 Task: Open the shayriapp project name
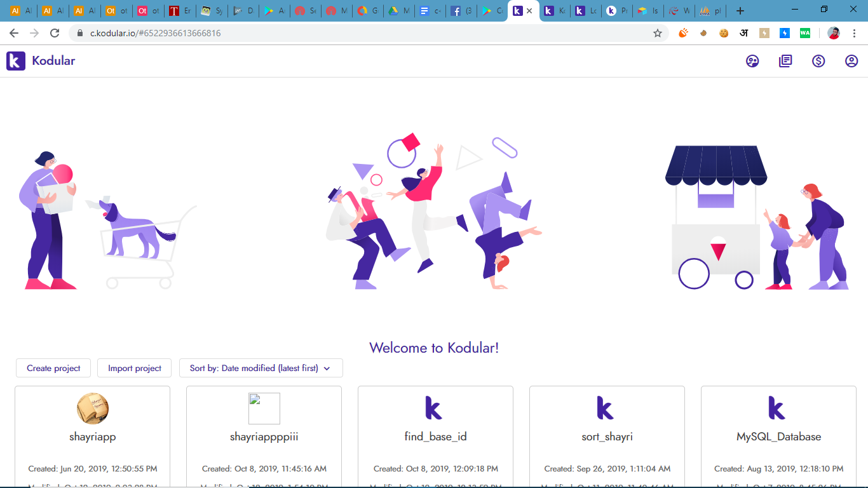coord(93,437)
